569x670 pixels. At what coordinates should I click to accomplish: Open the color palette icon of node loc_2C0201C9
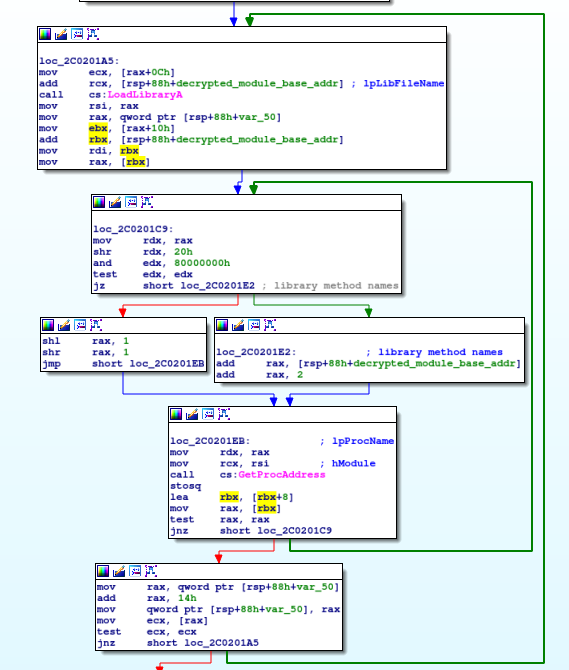99,202
